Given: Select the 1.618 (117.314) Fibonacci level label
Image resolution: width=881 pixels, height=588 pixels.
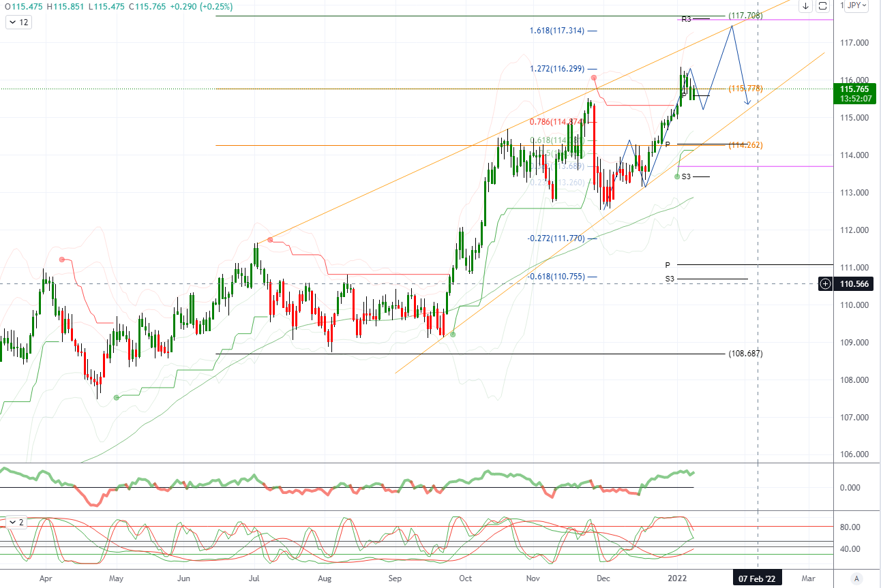Looking at the screenshot, I should point(557,31).
